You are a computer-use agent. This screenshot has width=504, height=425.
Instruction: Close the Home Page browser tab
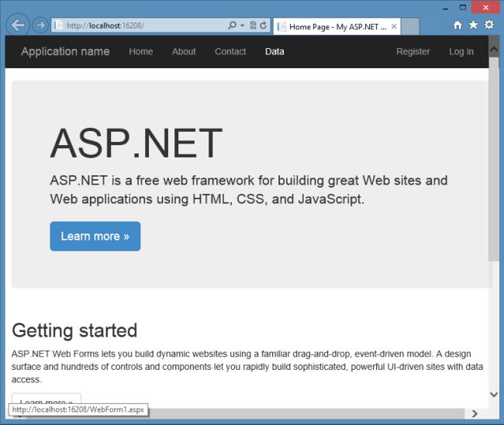394,26
